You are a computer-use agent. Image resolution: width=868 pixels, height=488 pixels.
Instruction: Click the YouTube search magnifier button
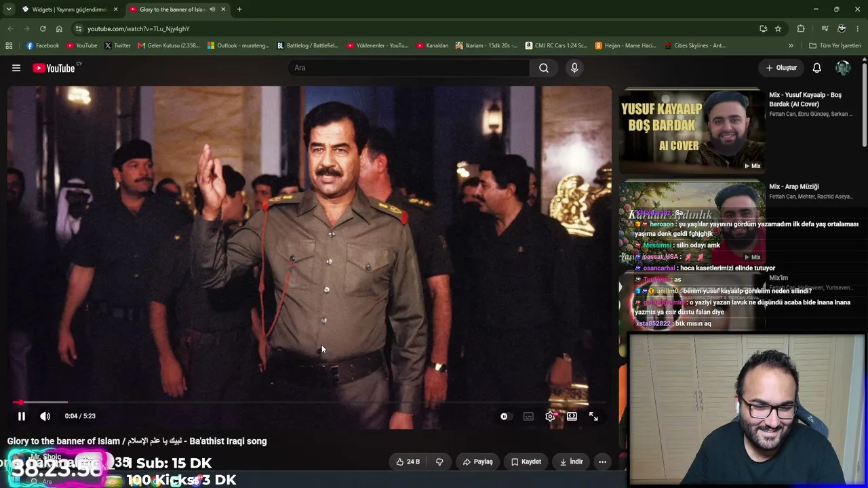(x=544, y=68)
